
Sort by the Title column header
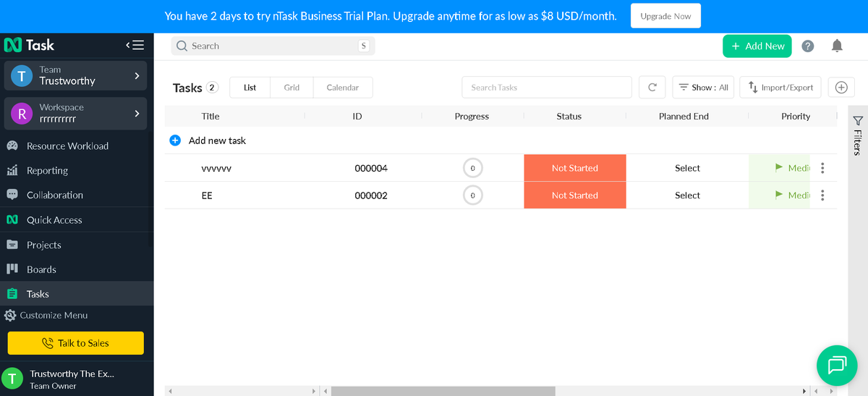click(210, 116)
